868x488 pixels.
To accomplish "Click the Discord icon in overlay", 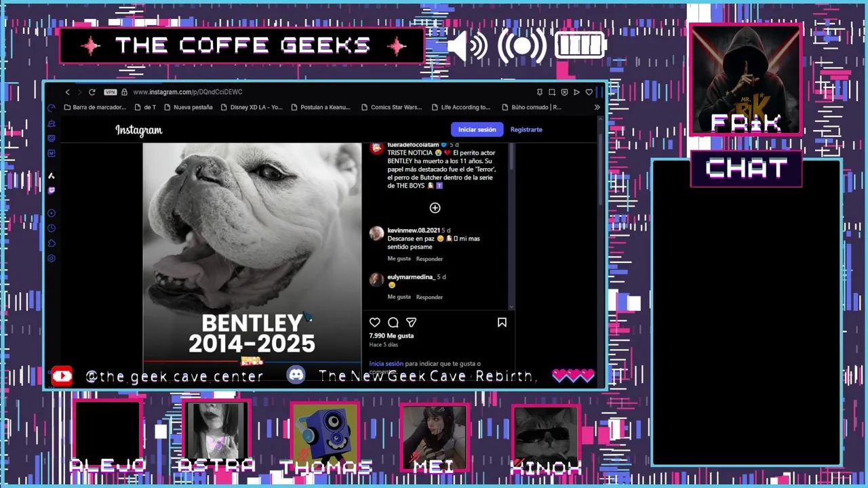I will click(296, 375).
